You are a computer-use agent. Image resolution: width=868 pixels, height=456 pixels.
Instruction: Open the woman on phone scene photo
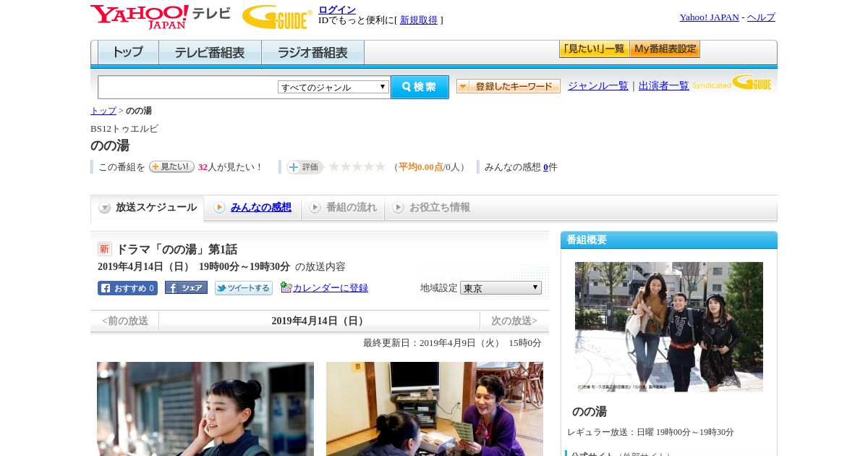pyautogui.click(x=205, y=409)
